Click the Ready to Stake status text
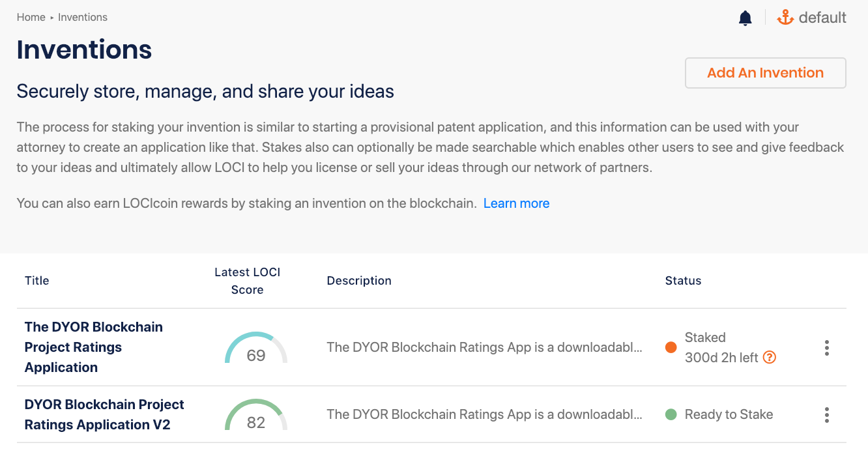Screen dimensions: 868x458 pos(729,414)
